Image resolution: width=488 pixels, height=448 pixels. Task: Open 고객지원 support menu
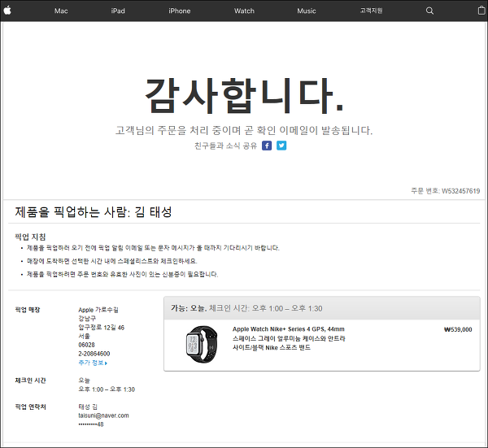372,11
